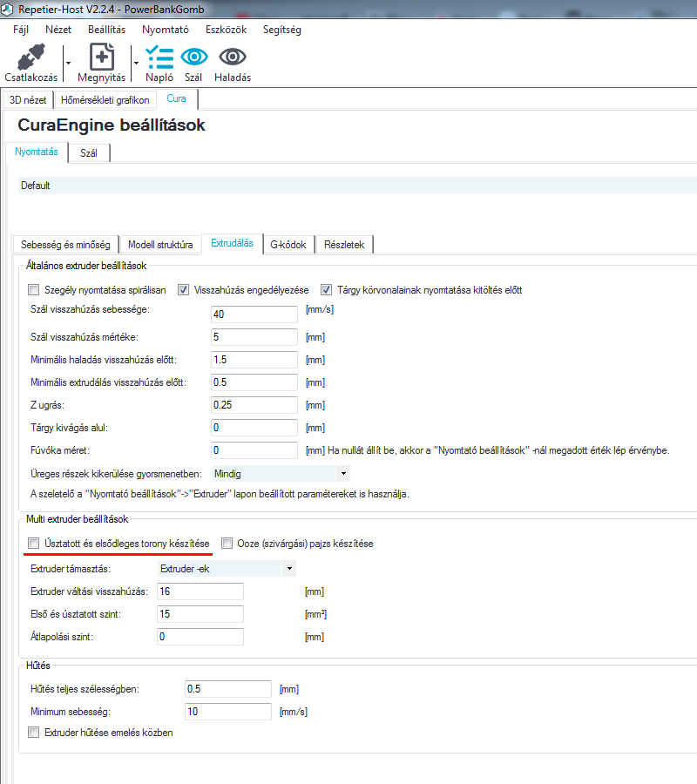697x784 pixels.
Task: Open the Beállítás menu
Action: click(106, 30)
